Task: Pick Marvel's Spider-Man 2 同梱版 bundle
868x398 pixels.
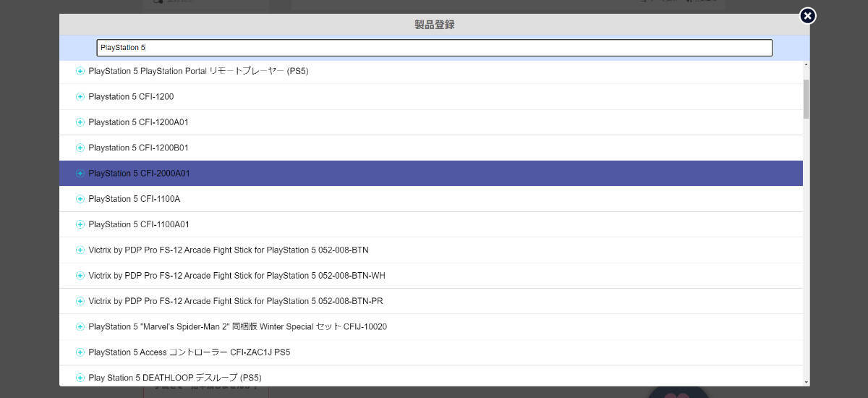Action: tap(237, 327)
